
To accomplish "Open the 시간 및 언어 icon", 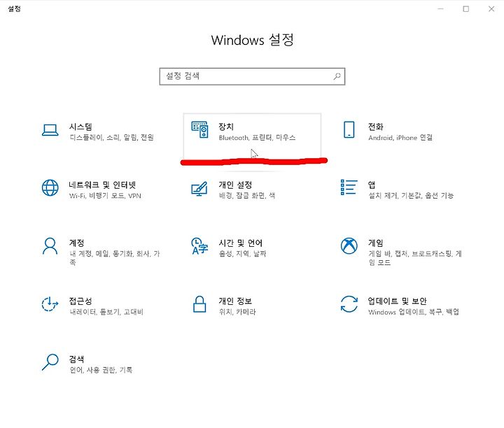I will pyautogui.click(x=199, y=246).
